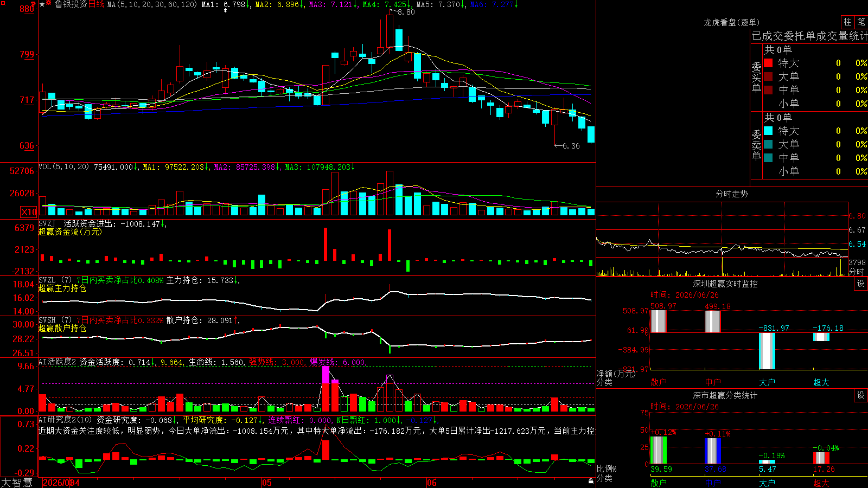Click the tall red SVZJ fund-flow bar
The width and height of the screenshot is (868, 488).
325,244
